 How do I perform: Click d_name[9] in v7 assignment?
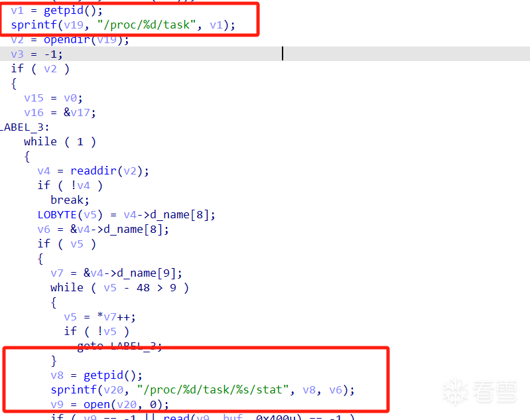click(146, 273)
